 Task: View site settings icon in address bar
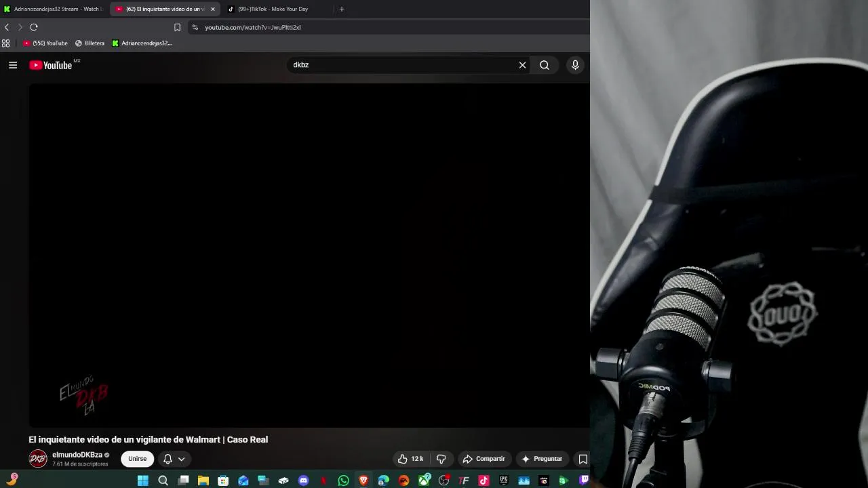195,27
